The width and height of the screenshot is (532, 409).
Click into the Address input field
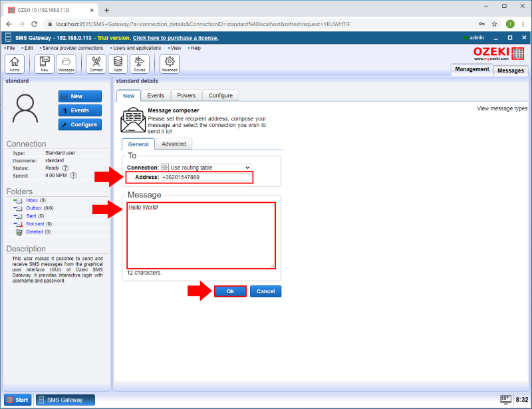[x=205, y=178]
